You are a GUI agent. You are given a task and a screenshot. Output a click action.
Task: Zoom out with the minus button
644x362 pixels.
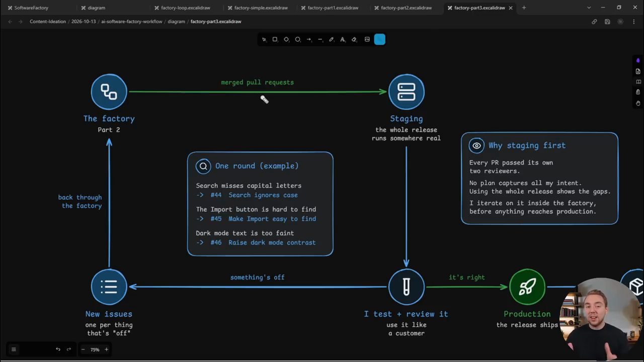tap(83, 349)
